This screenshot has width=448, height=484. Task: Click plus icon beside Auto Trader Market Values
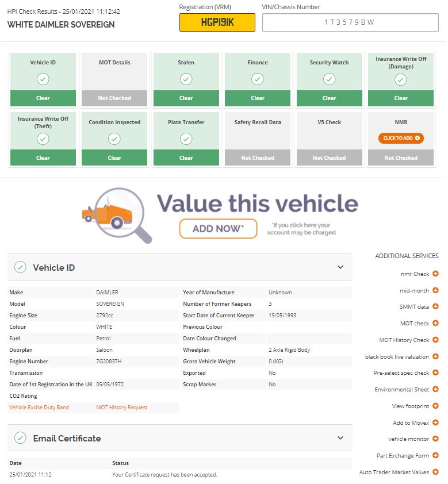tap(435, 472)
